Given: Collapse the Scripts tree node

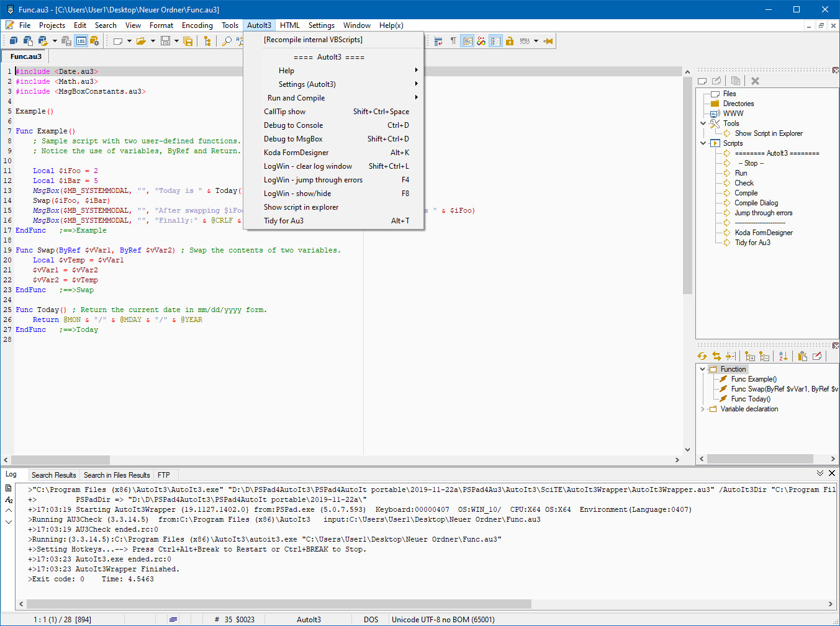Looking at the screenshot, I should click(x=703, y=143).
